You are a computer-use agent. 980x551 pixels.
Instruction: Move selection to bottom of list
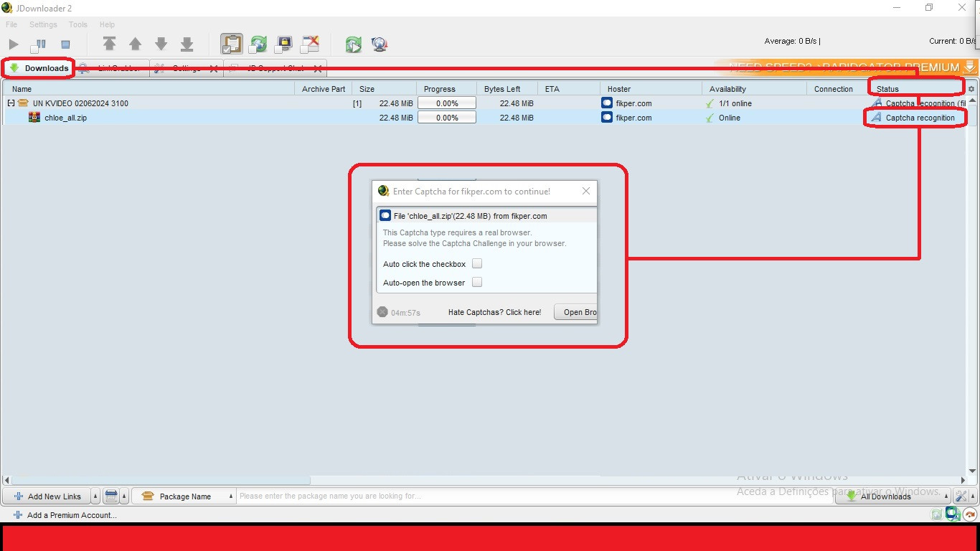point(187,44)
